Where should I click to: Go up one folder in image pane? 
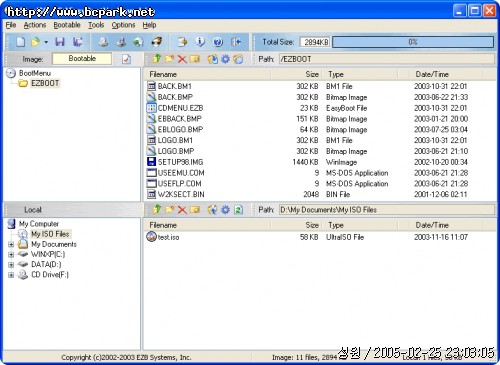(x=157, y=59)
